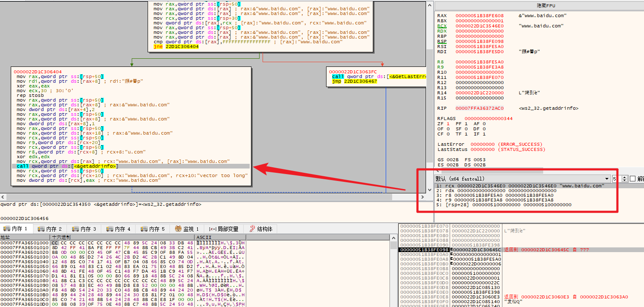Switch to the 内存 5 tab
Image resolution: width=644 pixels, height=307 pixels.
point(153,229)
